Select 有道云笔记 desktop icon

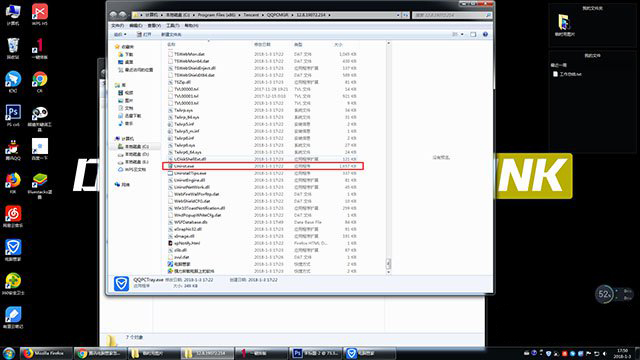[x=13, y=317]
